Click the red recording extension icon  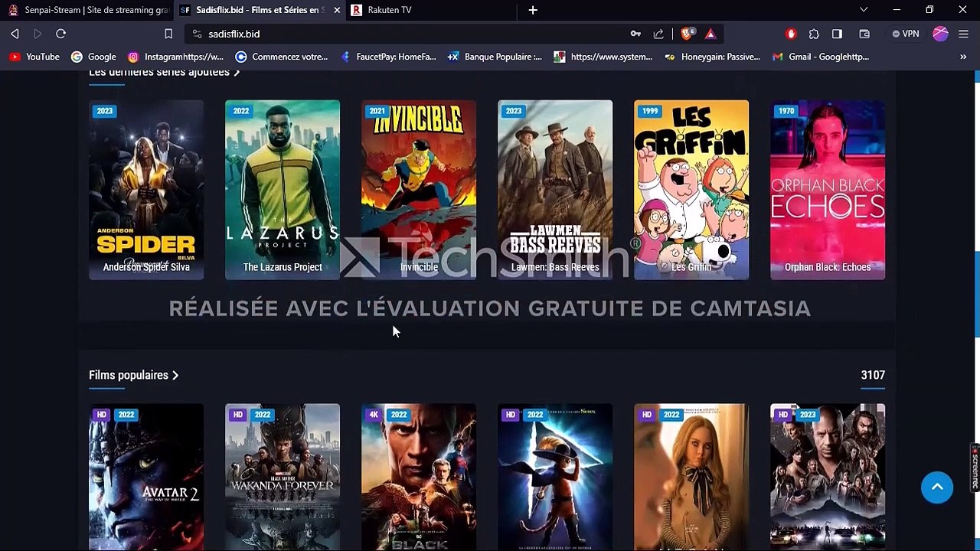(792, 34)
